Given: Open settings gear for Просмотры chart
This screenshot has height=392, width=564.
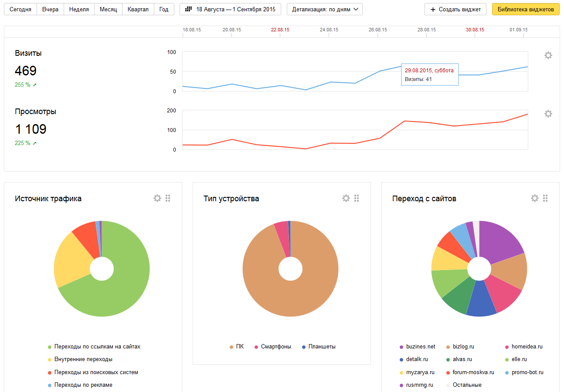Looking at the screenshot, I should (x=548, y=114).
